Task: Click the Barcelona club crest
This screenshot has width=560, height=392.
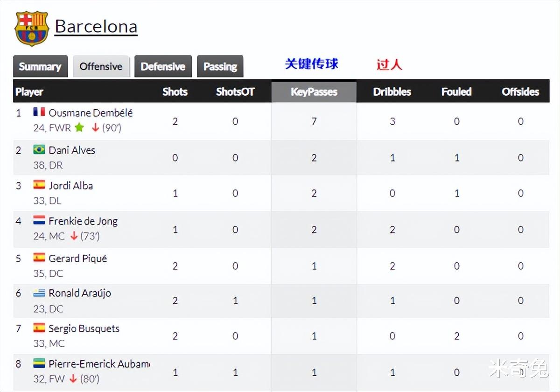Action: tap(32, 28)
